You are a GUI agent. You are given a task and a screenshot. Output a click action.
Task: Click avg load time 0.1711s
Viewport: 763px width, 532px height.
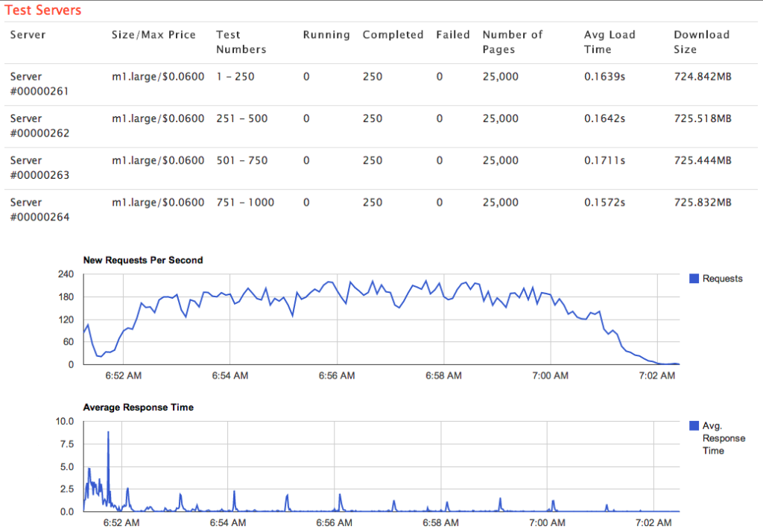click(x=604, y=160)
